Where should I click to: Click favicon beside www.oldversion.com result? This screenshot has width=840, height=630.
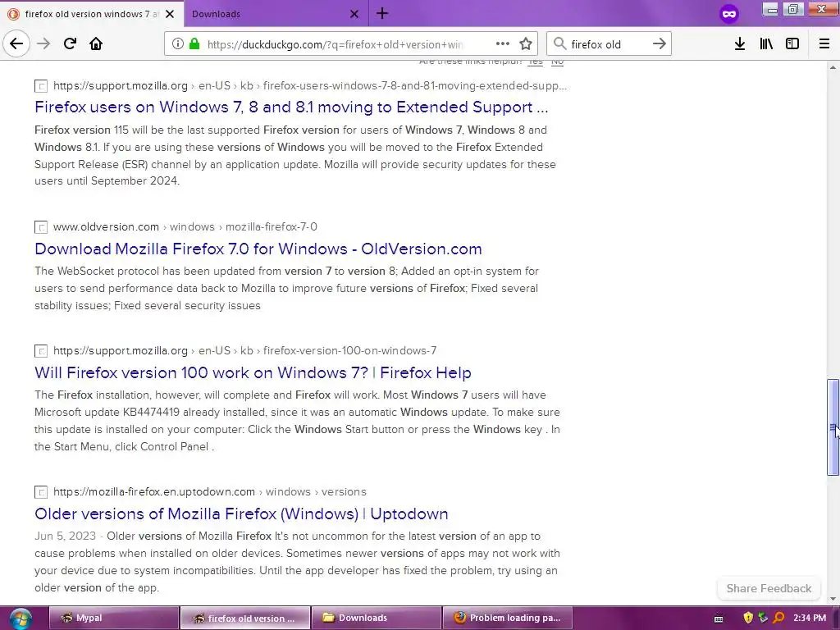41,227
